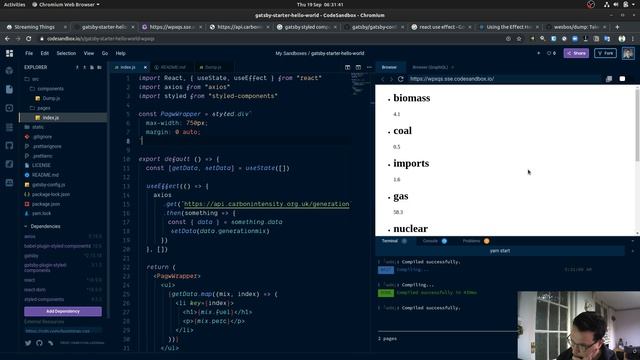This screenshot has width=640, height=360.
Task: Open the Chromium Web Browser app menu
Action: [66, 4]
